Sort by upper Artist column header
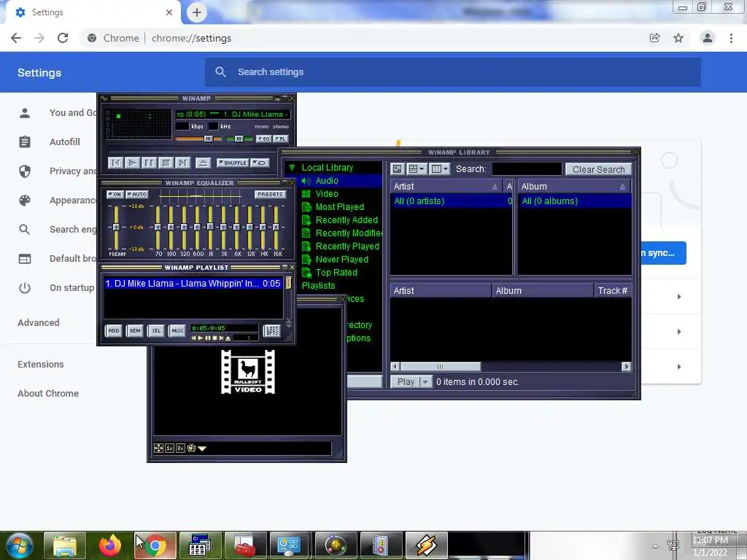The height and width of the screenshot is (560, 747). tap(446, 187)
